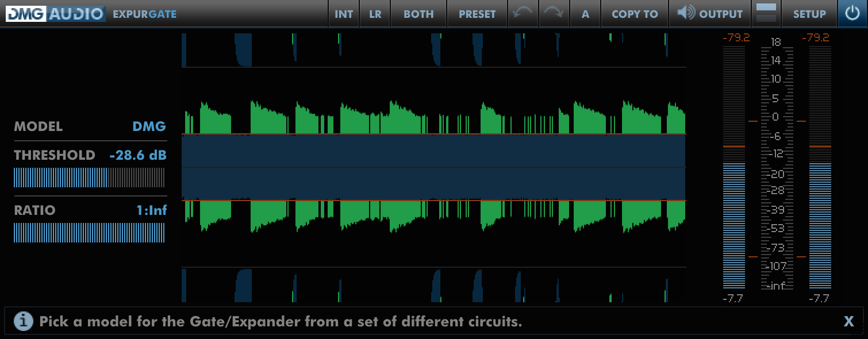Click the EXPURGATE plugin name
Screen dimensions: 868x339
(145, 14)
